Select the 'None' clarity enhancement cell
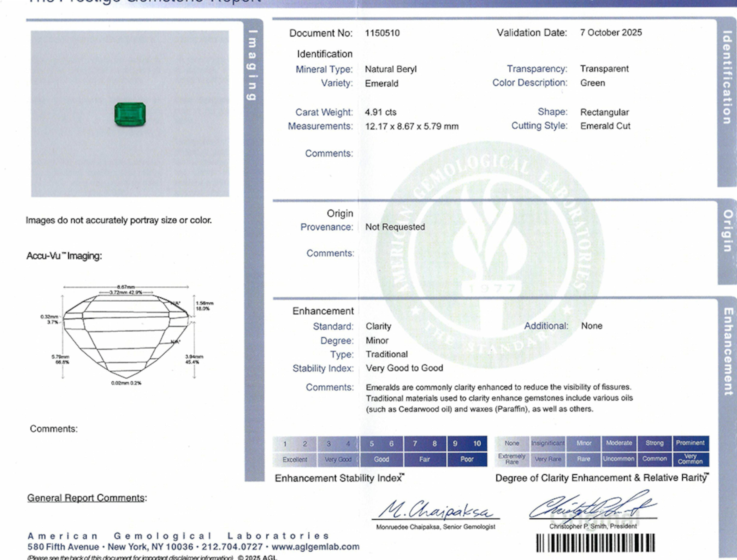The height and width of the screenshot is (560, 737). [512, 443]
